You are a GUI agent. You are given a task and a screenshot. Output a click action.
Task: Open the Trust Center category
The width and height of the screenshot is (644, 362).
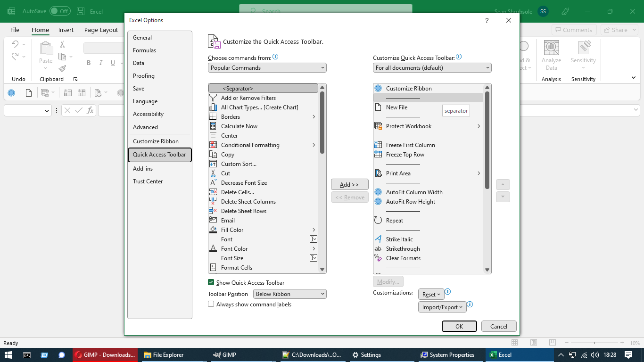coord(148,181)
